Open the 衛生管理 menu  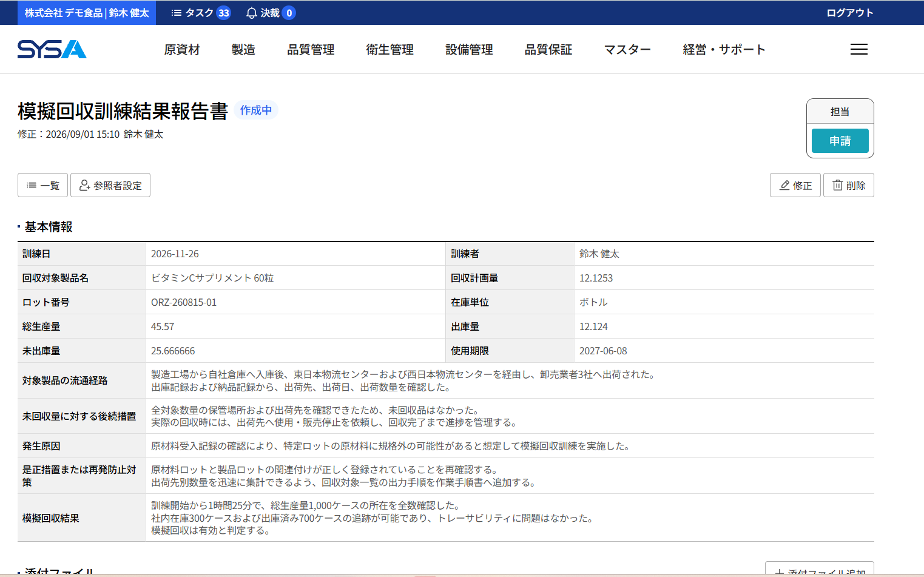(x=390, y=50)
